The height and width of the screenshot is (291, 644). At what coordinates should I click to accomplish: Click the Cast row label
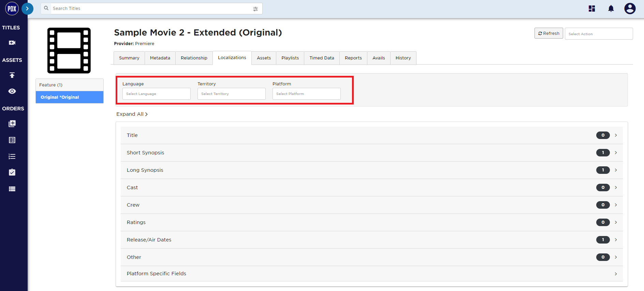pos(132,188)
